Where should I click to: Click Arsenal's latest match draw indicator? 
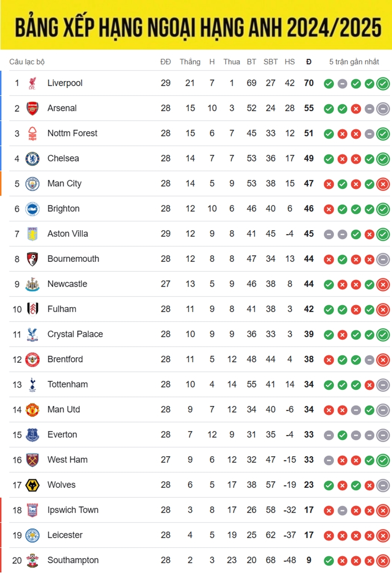coord(383,109)
